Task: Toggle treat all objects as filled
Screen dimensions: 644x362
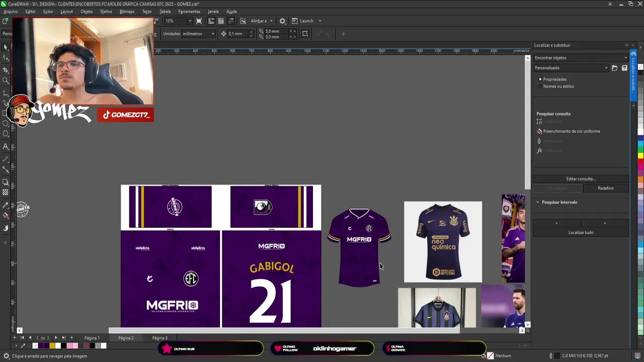Action: (x=305, y=34)
